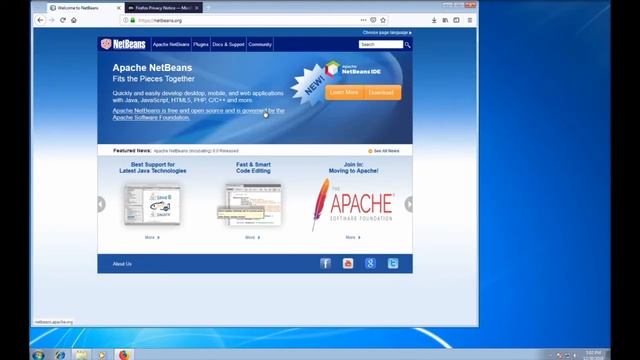
Task: Click the Learn More button
Action: coord(344,92)
